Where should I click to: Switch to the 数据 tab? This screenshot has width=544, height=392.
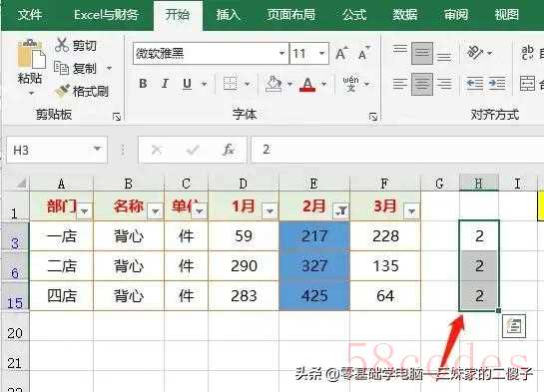(x=404, y=15)
